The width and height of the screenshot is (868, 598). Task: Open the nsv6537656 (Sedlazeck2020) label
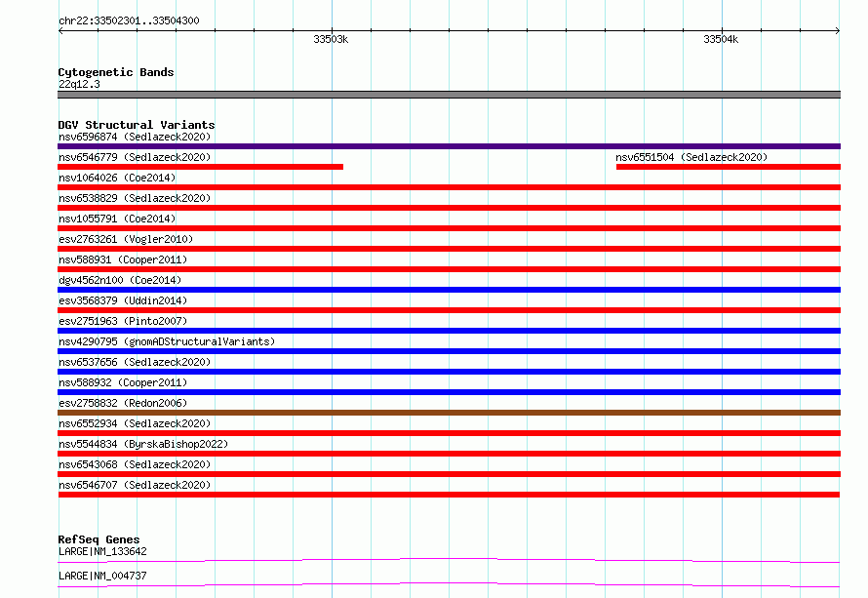click(x=135, y=362)
